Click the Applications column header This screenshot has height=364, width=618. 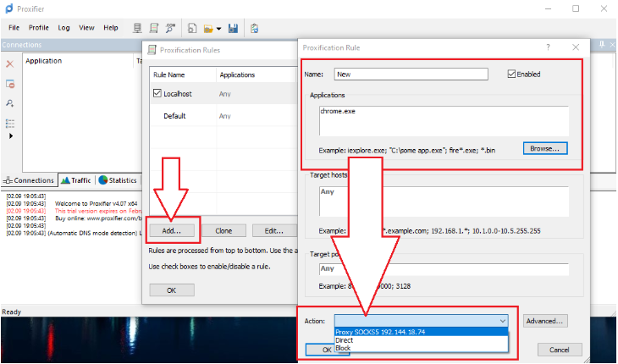pyautogui.click(x=257, y=74)
